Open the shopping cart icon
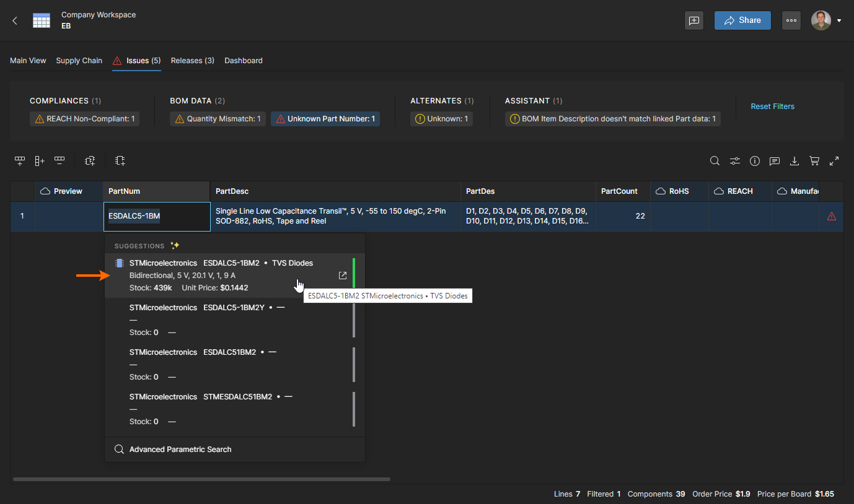The width and height of the screenshot is (854, 504). [814, 161]
